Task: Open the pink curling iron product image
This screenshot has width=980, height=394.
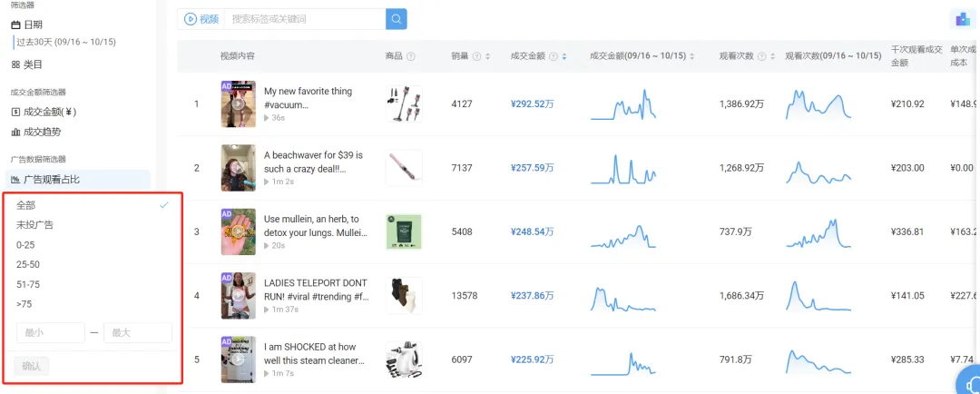Action: click(404, 168)
